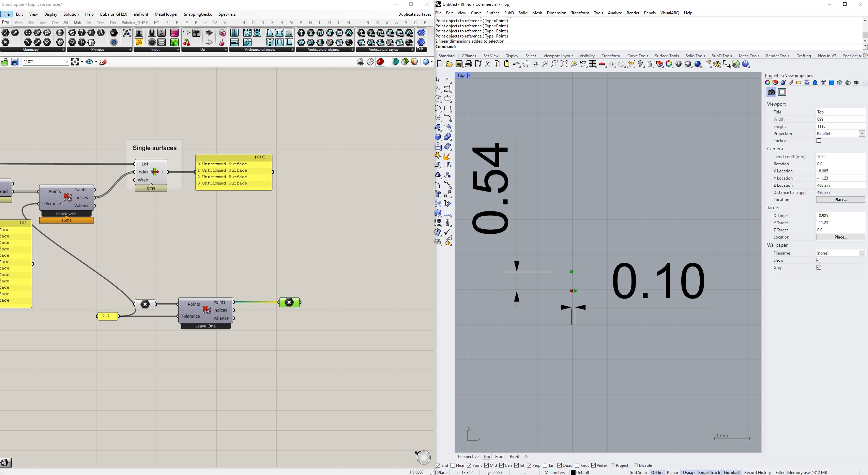The image size is (868, 475).
Task: Click Print icon in Rhino Standard toolbar
Action: [x=469, y=64]
